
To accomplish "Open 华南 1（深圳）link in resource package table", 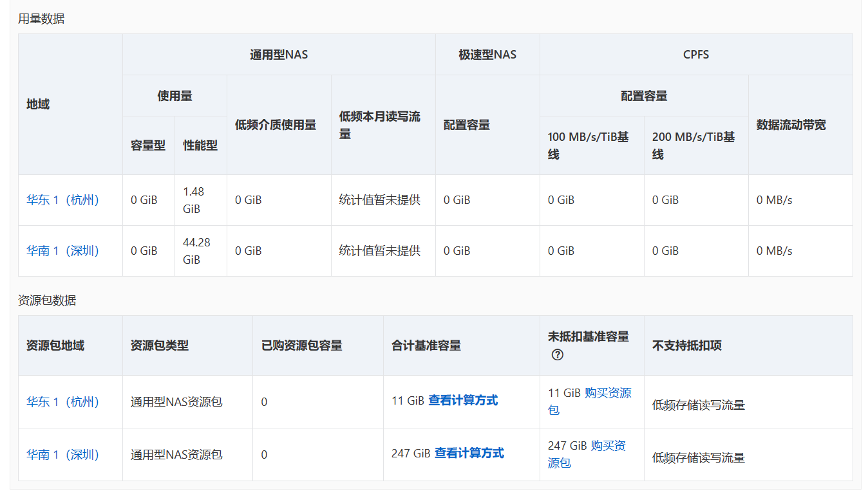I will pyautogui.click(x=63, y=455).
